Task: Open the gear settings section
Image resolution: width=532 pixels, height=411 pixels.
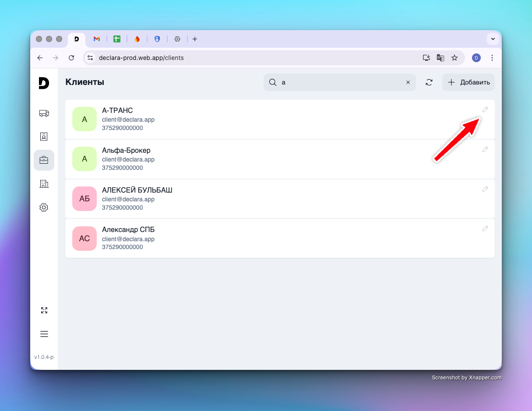Action: point(44,207)
